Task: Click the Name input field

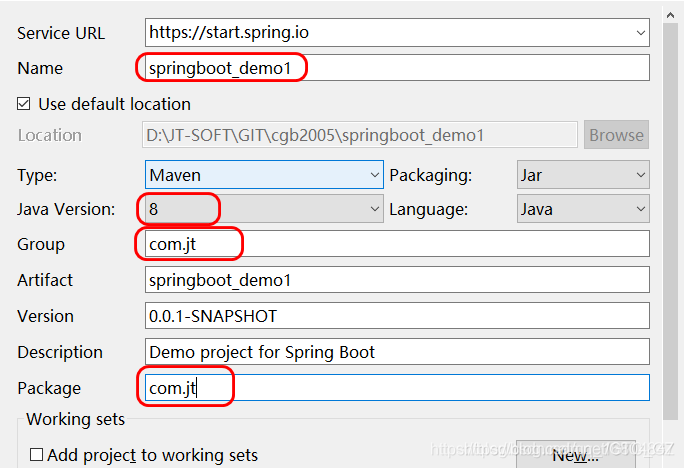Action: [x=397, y=68]
